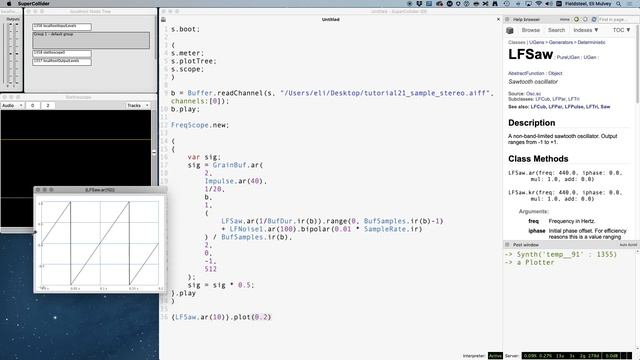Expand the TOC dropdown
The width and height of the screenshot is (640, 360).
(621, 30)
